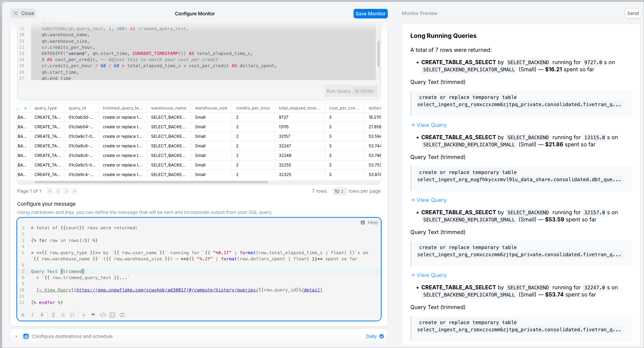The height and width of the screenshot is (348, 644).
Task: Go to previous results page
Action: 58,191
